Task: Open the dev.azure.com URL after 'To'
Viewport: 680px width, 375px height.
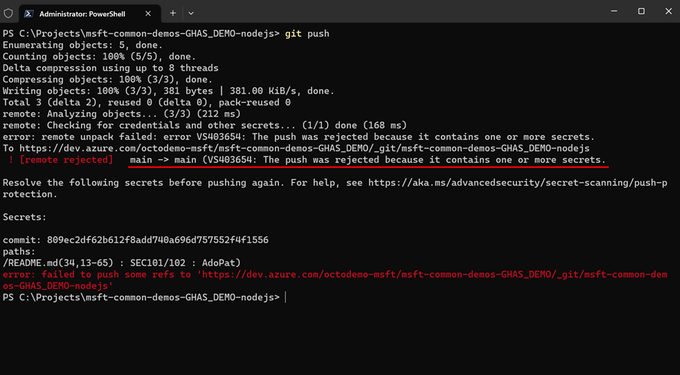Action: tap(304, 149)
